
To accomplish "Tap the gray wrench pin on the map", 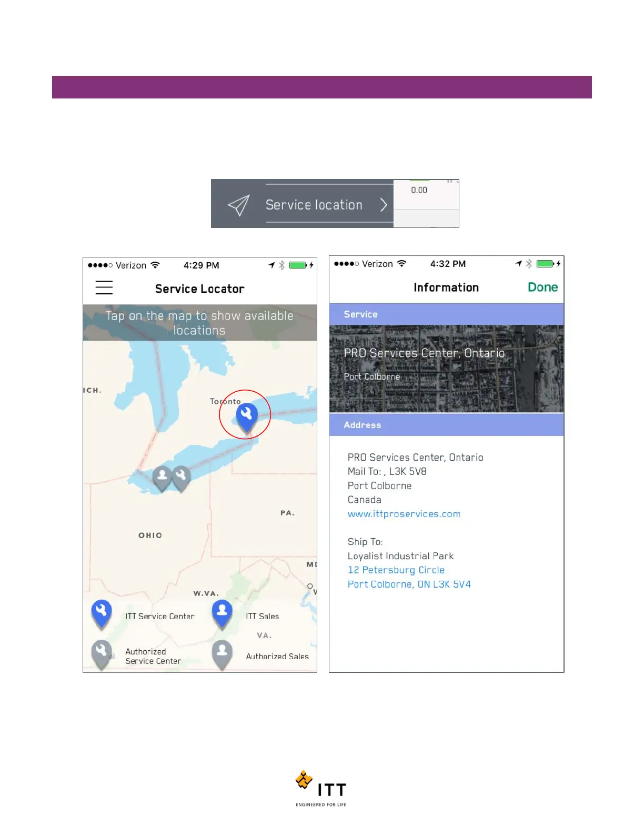I will click(x=180, y=478).
